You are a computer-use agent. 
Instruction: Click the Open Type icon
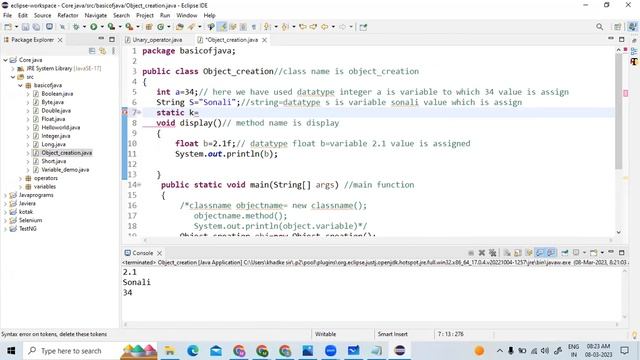point(180,27)
